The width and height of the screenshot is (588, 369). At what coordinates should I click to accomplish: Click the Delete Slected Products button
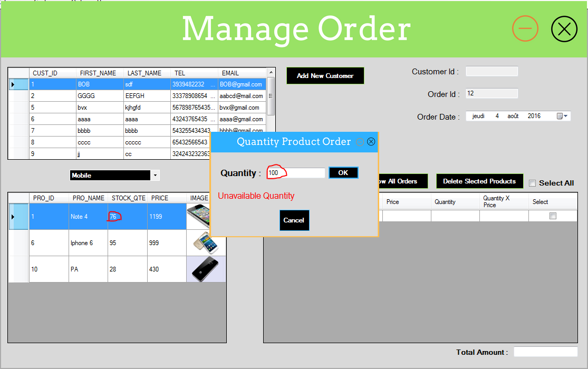point(479,181)
